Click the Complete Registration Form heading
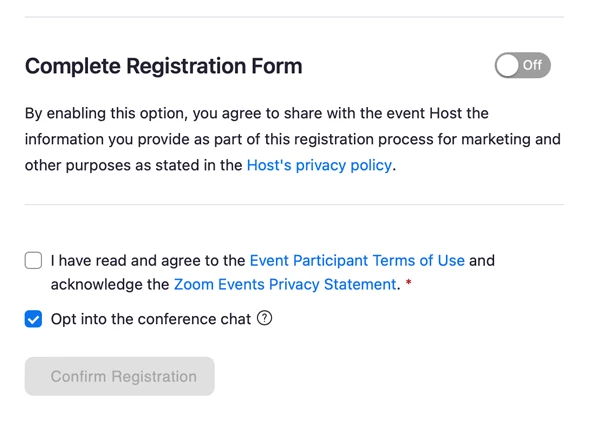The height and width of the screenshot is (441, 600). 163,67
